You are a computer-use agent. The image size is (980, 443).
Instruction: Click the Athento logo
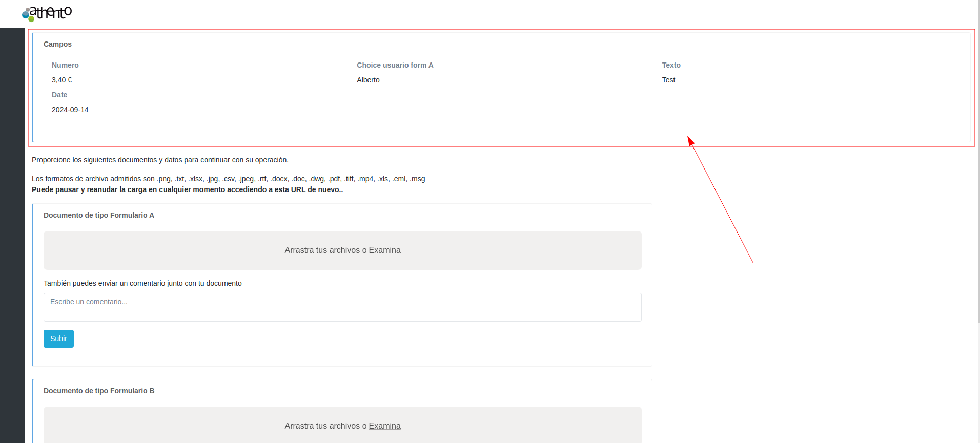click(x=47, y=13)
